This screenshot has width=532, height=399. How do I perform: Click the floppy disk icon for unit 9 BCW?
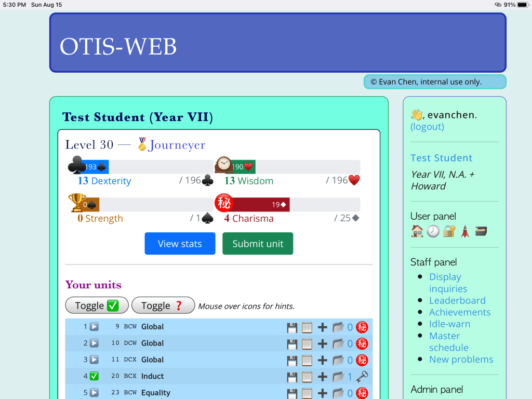pyautogui.click(x=292, y=327)
